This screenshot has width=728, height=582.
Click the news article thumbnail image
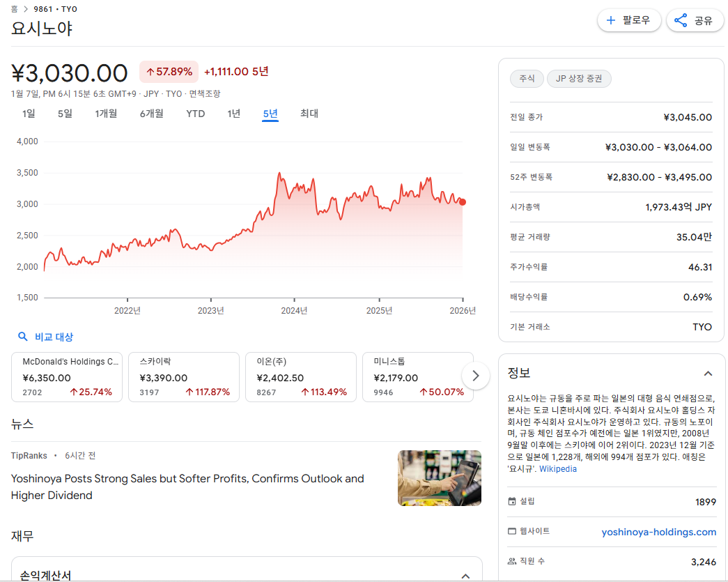[x=439, y=478]
